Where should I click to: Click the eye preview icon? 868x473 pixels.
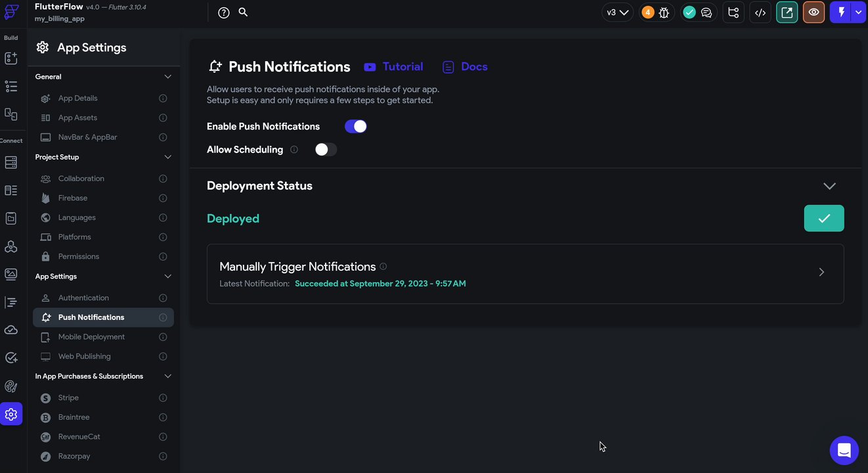(814, 12)
